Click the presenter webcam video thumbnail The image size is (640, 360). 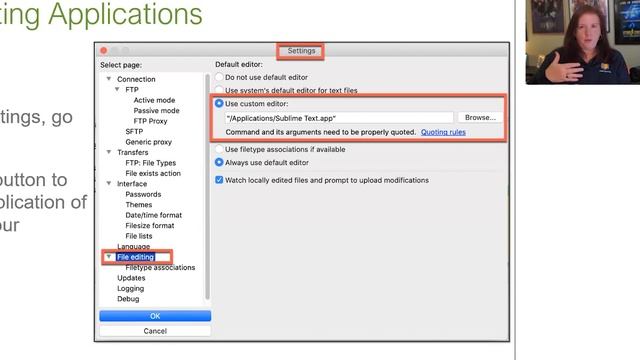(583, 42)
